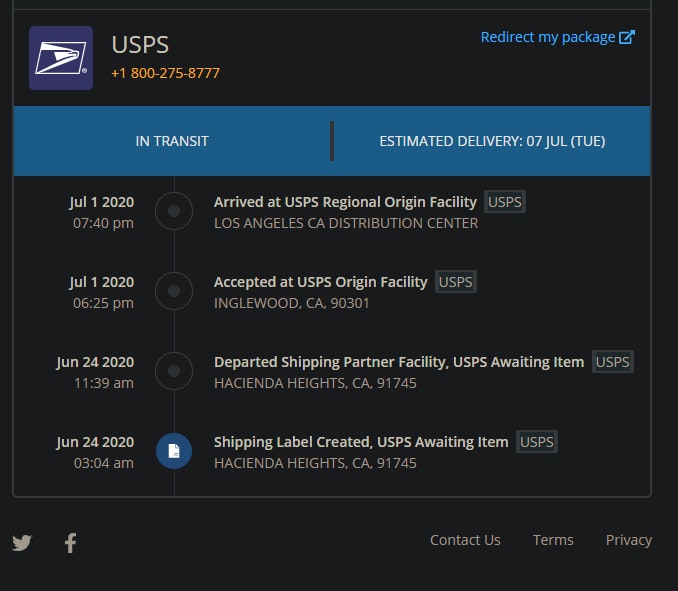Click USPS tag on Accepted event
The image size is (678, 591).
click(x=456, y=282)
